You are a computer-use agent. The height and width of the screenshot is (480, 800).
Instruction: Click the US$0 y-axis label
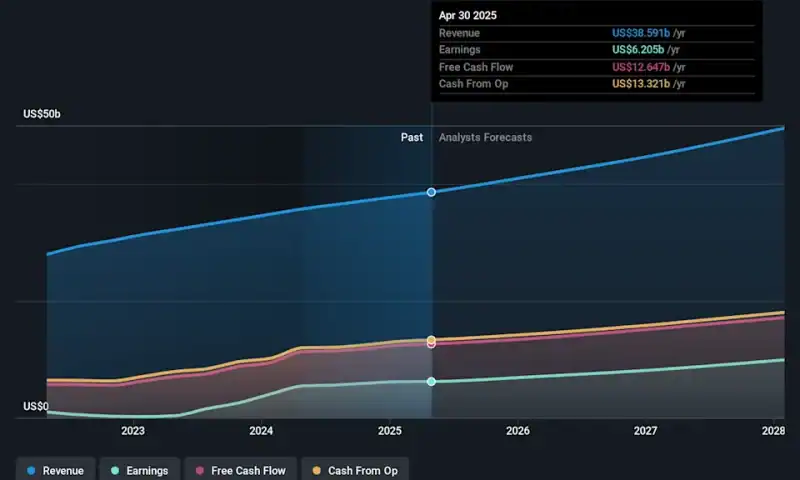[x=36, y=406]
